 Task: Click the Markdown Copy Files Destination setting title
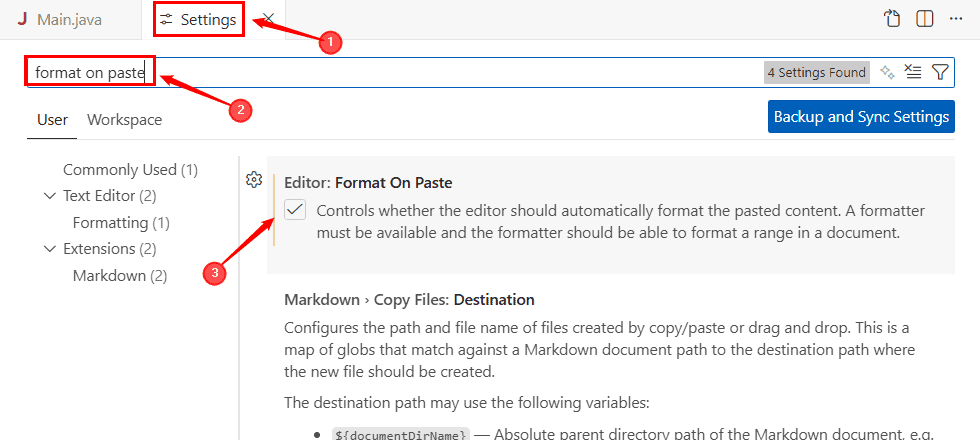pos(409,299)
